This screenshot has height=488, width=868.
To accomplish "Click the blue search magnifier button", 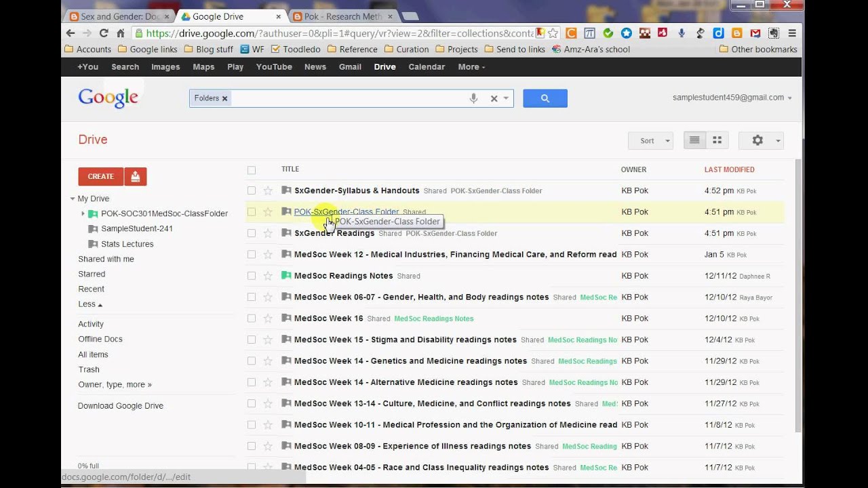I will click(545, 98).
